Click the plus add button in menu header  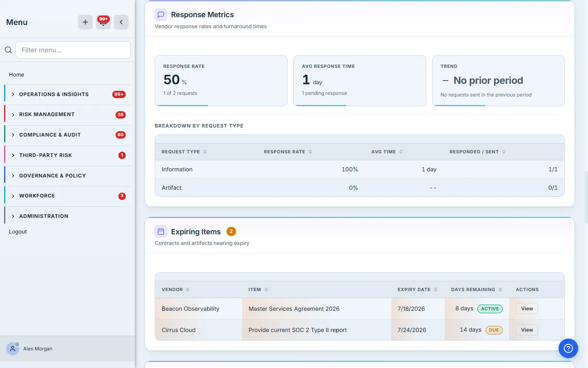(x=85, y=22)
